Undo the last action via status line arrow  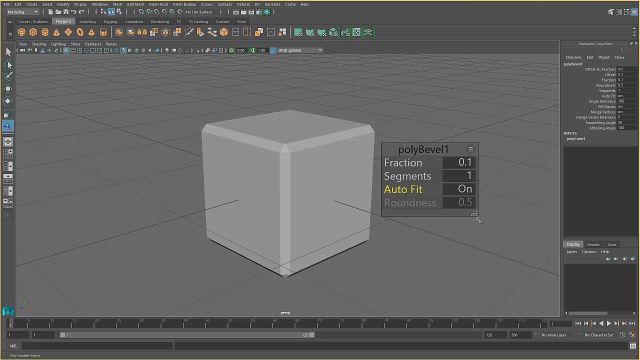click(73, 12)
